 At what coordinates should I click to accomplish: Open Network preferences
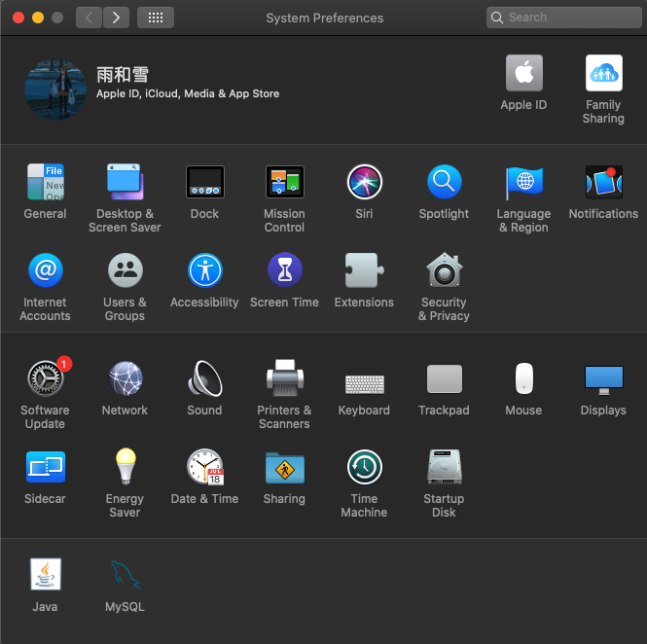pyautogui.click(x=126, y=378)
